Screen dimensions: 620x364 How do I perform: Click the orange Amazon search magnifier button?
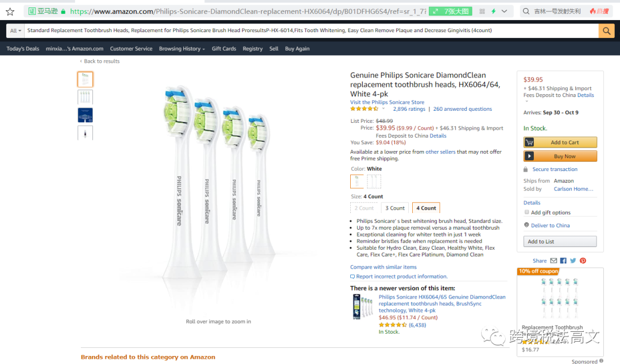pyautogui.click(x=606, y=31)
